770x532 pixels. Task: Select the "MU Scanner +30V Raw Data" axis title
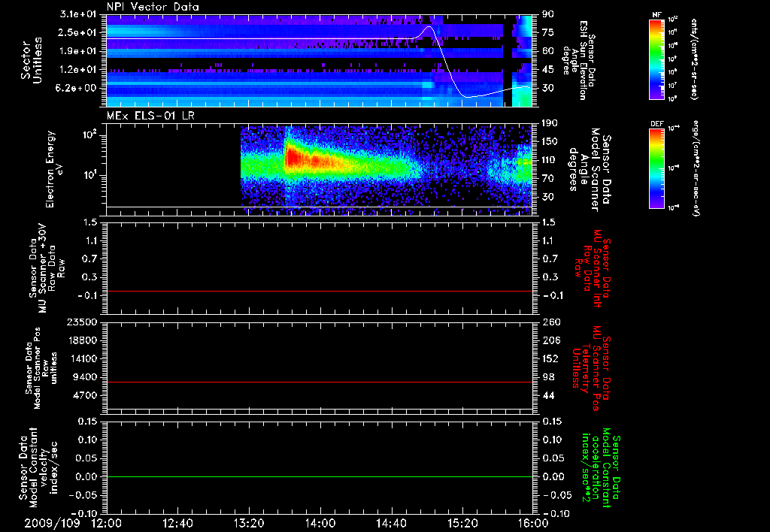[47, 268]
